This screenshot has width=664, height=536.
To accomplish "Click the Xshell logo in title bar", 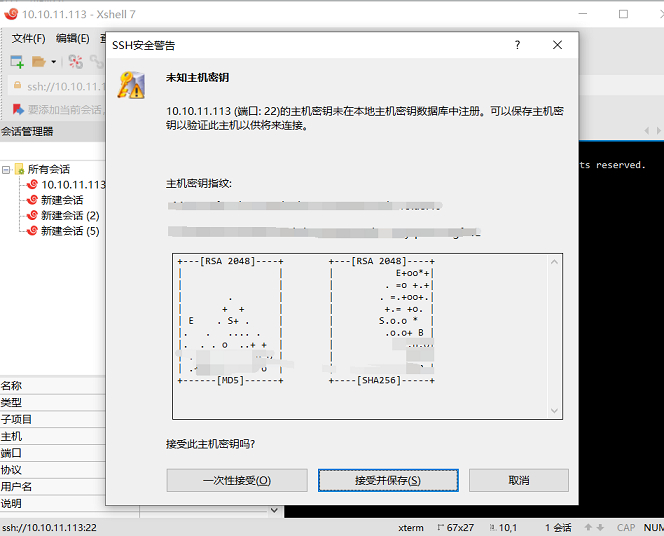I will point(11,14).
